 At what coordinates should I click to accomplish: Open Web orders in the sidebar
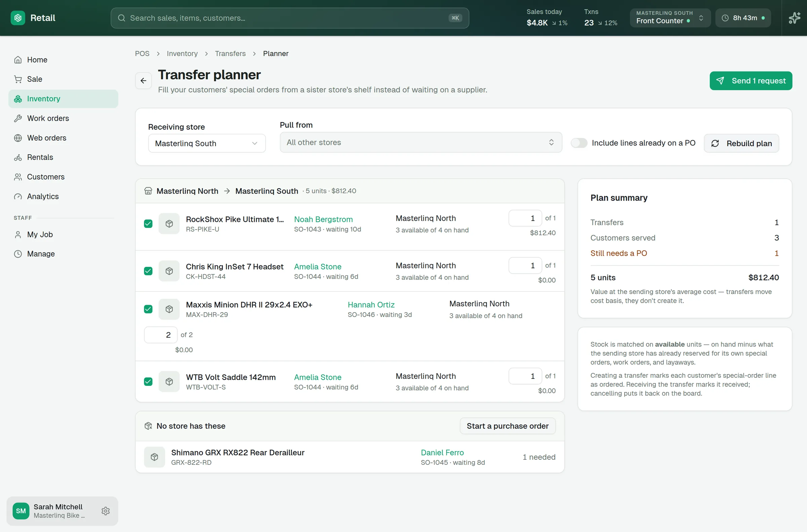coord(64,138)
